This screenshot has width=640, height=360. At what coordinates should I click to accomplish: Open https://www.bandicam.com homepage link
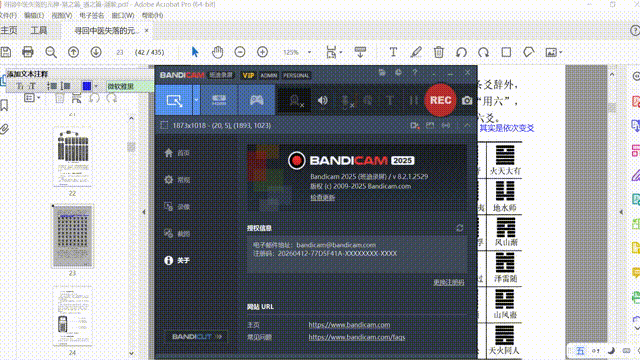pos(349,325)
